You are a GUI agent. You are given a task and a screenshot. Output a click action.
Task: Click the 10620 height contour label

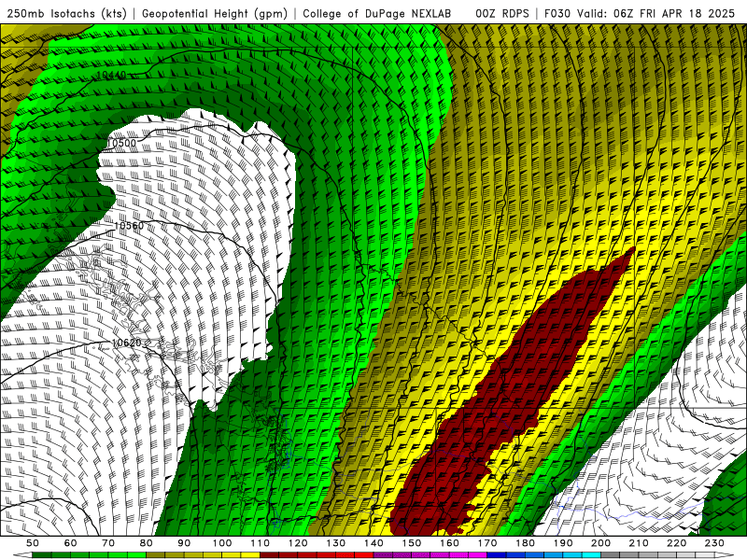point(127,343)
